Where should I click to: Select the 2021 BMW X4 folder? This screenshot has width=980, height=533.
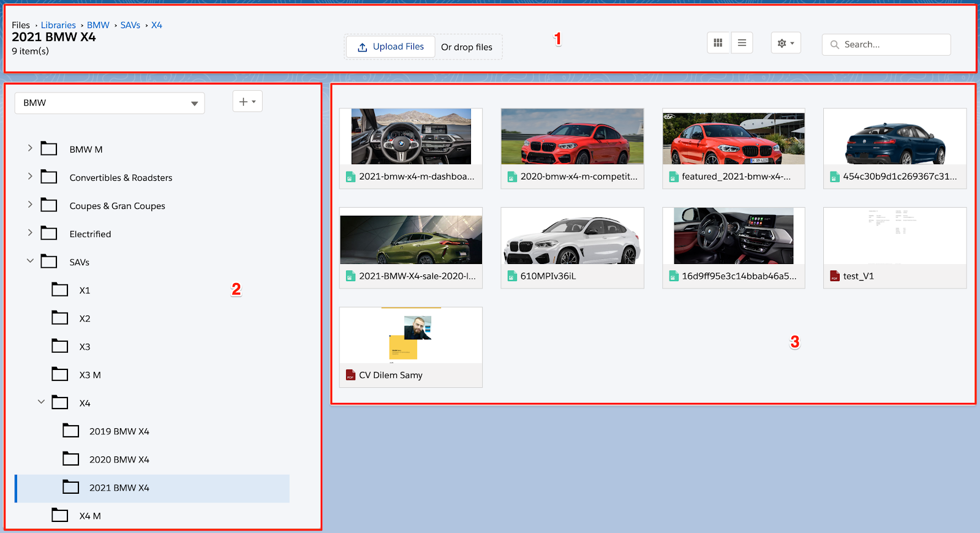(x=152, y=488)
